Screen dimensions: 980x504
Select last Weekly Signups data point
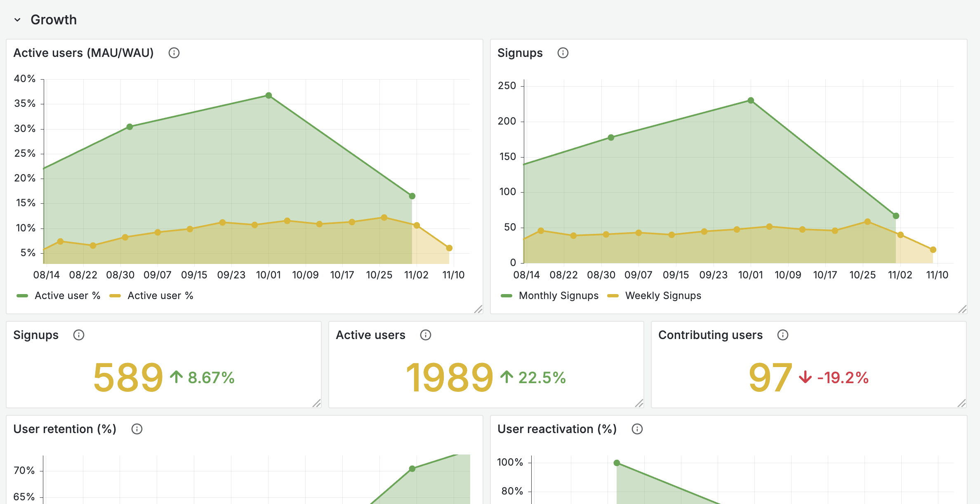[x=933, y=250]
